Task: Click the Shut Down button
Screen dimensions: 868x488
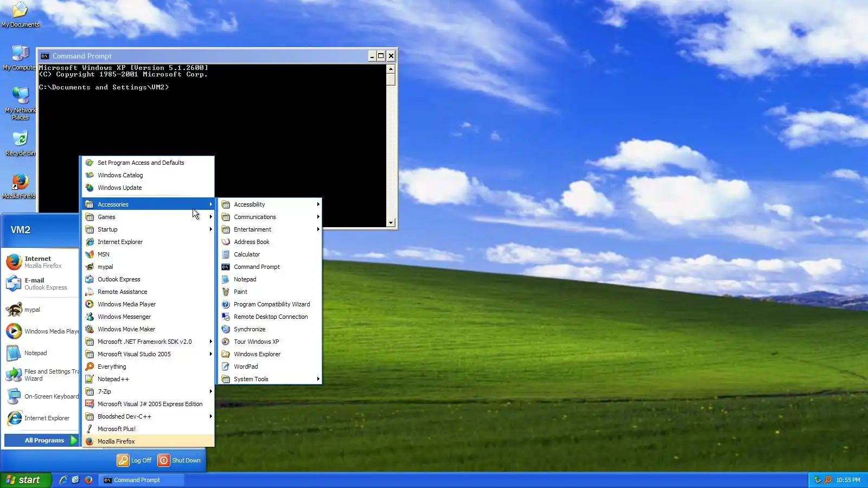Action: click(180, 460)
